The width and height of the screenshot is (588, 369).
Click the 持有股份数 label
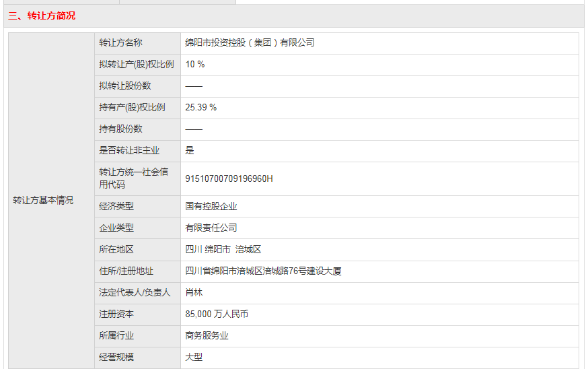coord(120,129)
